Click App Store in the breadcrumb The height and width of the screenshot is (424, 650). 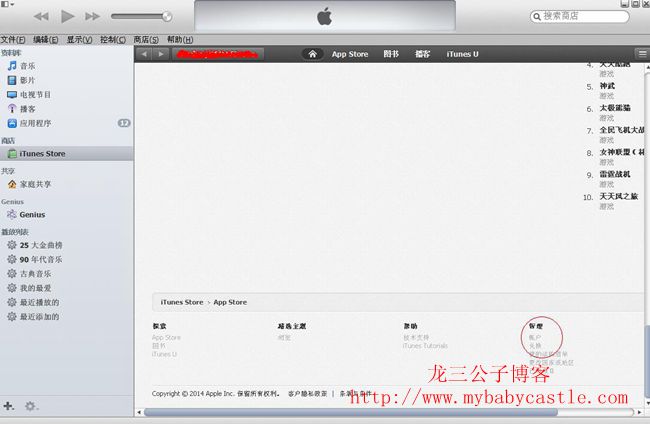230,302
